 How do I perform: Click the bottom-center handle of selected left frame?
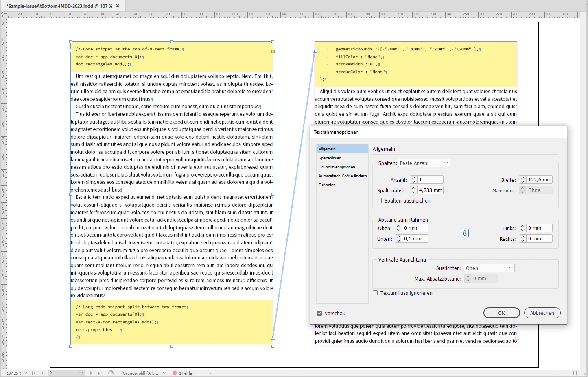[172, 346]
